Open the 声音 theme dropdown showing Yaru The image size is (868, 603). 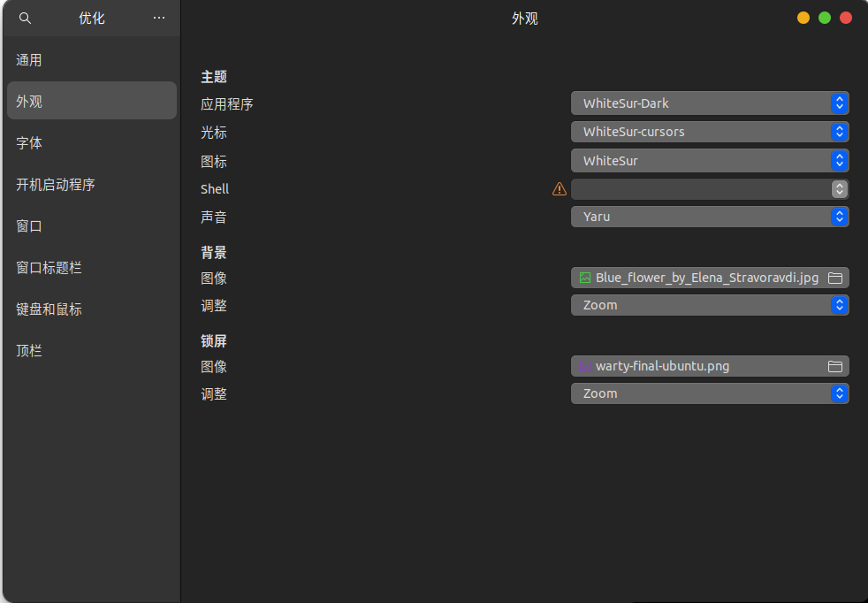[x=710, y=217]
